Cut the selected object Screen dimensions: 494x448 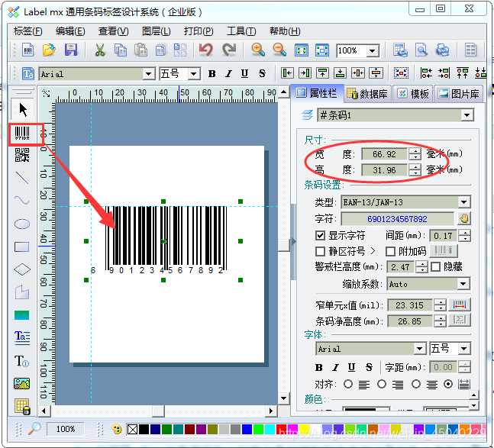[x=100, y=50]
